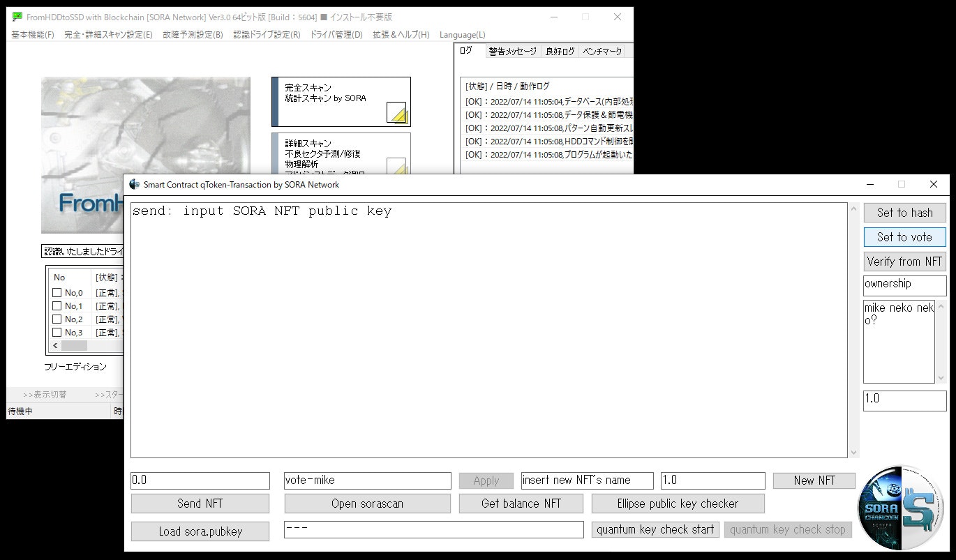Viewport: 956px width, 560px height.
Task: Tick the No,0 drive checkbox
Action: click(x=57, y=293)
